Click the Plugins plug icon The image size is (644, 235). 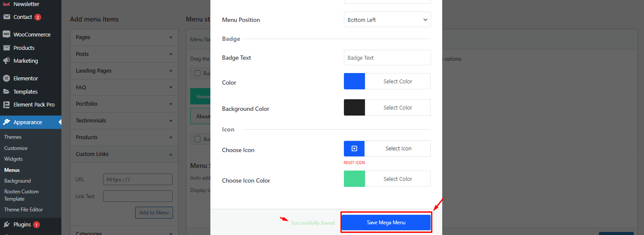[6, 224]
